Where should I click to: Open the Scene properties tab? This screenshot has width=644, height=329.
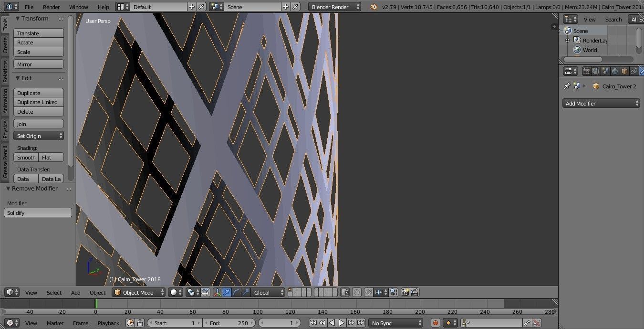click(x=606, y=71)
